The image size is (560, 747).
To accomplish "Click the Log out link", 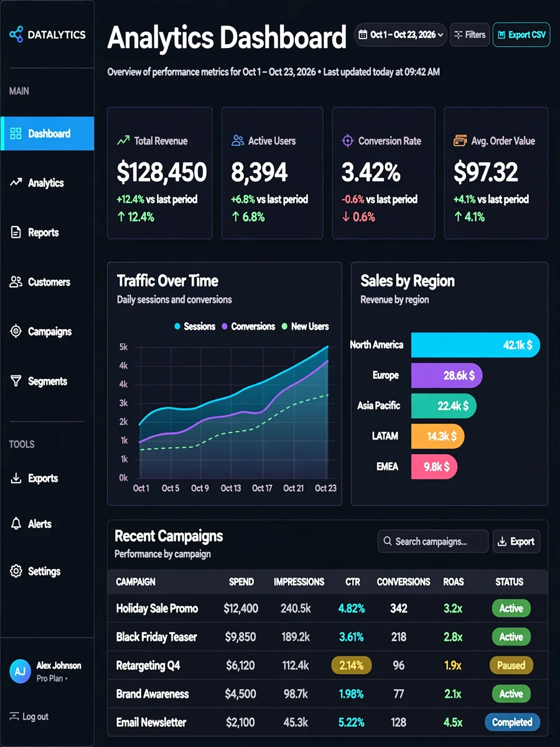I will [29, 716].
